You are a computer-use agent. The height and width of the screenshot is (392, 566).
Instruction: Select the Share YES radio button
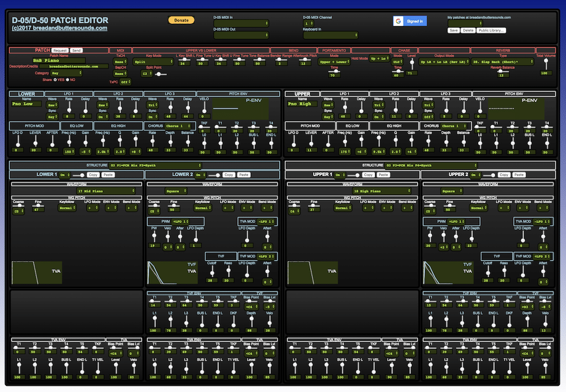[55, 80]
